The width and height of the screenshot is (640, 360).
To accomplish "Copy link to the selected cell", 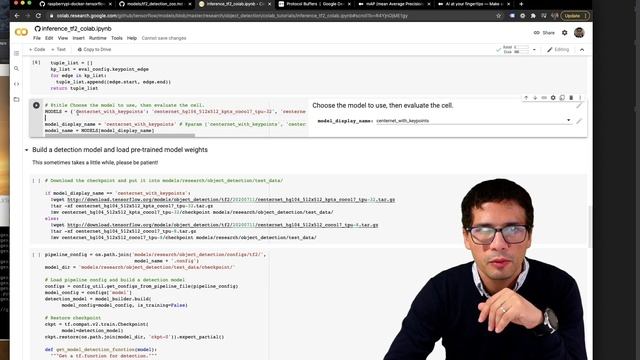I will 544,98.
